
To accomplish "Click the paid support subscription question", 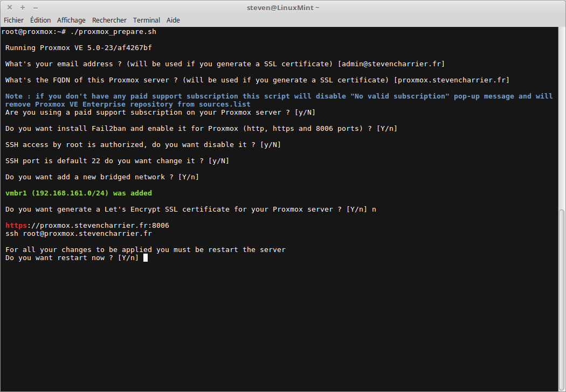I will tap(160, 113).
